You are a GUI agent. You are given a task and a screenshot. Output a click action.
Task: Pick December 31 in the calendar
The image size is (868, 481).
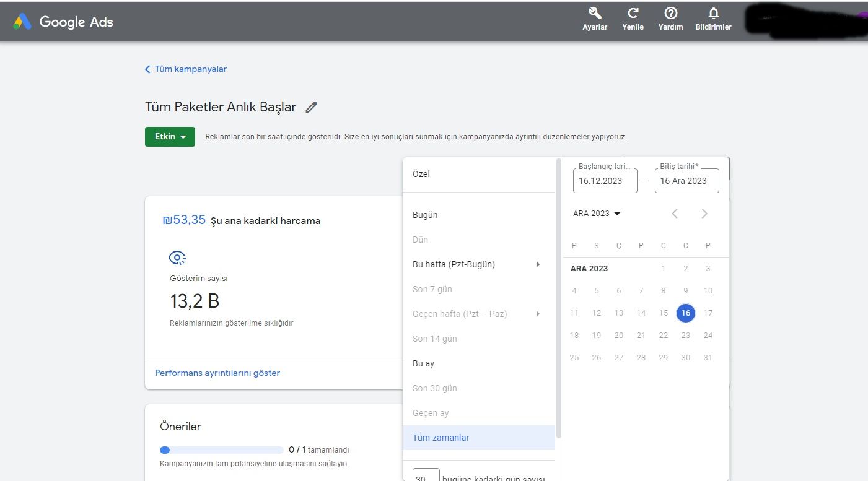[708, 358]
